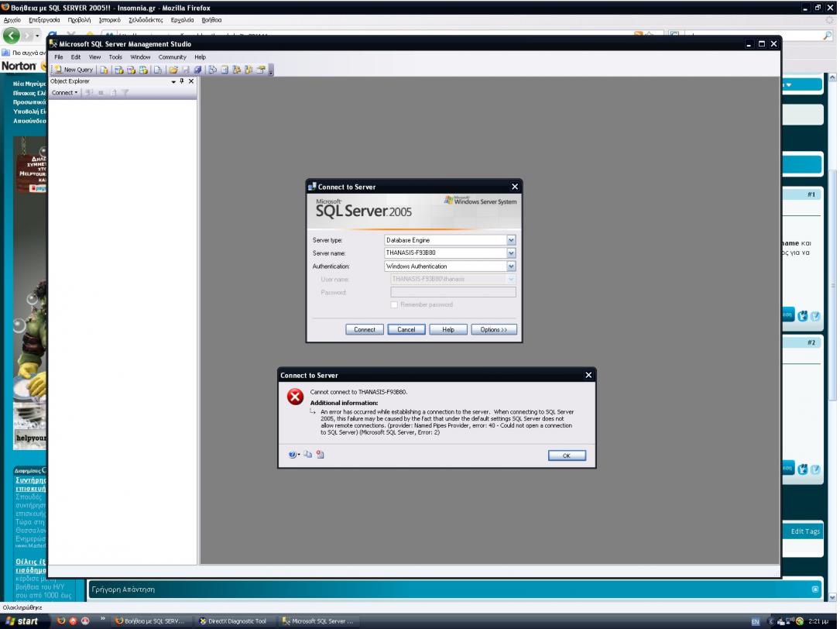Click the Stop icon in Object Explorer toolbar

[x=101, y=93]
